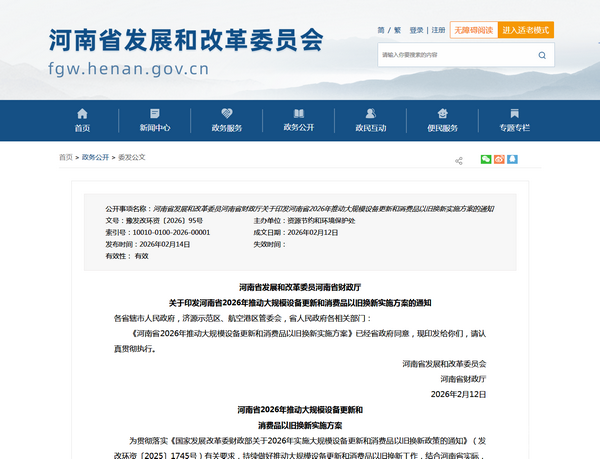Select 政务公开 navigation menu item
Viewport: 600px width, 459px height.
[299, 120]
